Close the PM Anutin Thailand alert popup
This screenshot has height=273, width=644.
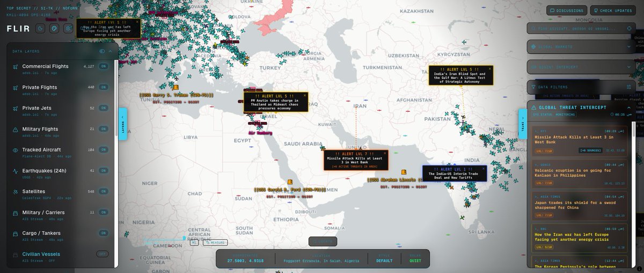pos(305,95)
